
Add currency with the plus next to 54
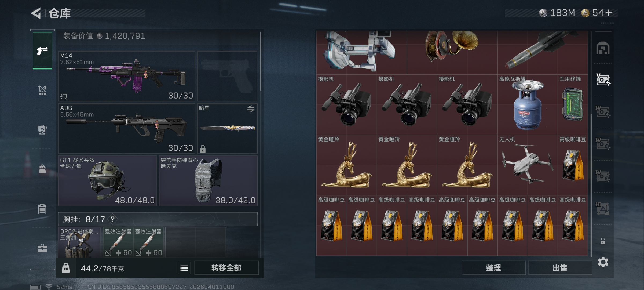pos(609,13)
